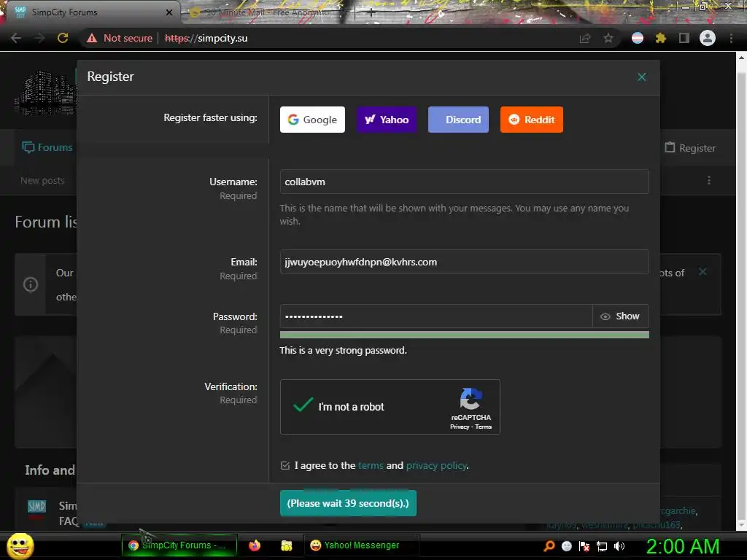
Task: Switch to the 10 Minute Mail tab
Action: [x=267, y=13]
